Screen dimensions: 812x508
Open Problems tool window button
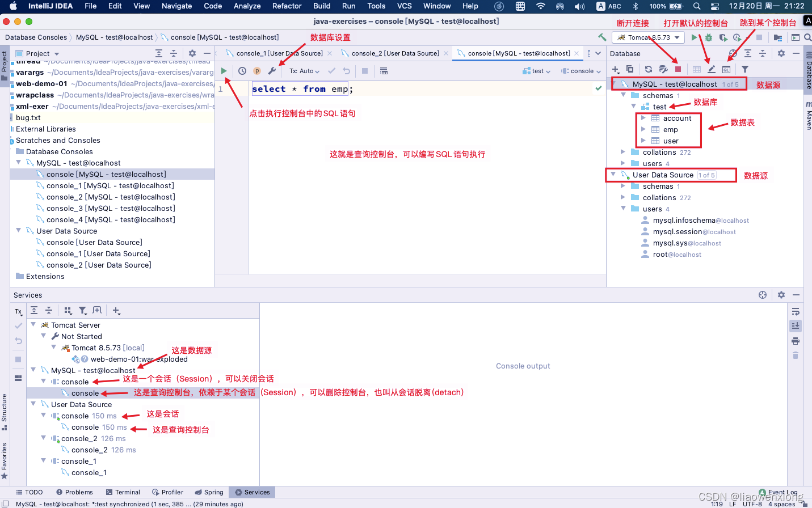tap(74, 492)
